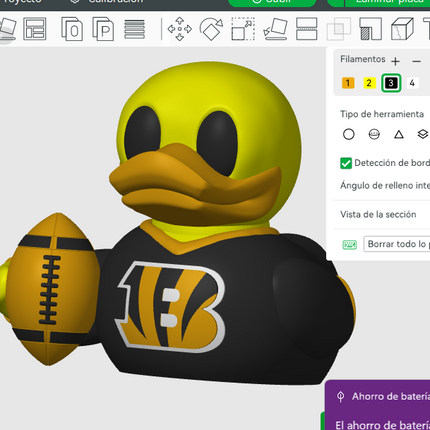This screenshot has width=430, height=430.
Task: Toggle the Detección de bordes checkbox
Action: 346,163
